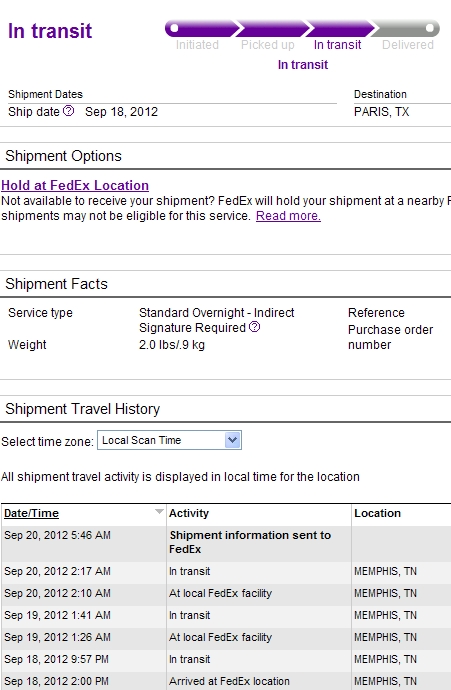Screen dimensions: 451x690
Task: Click the Sep 20 2:10 AM history row
Action: [x=226, y=593]
